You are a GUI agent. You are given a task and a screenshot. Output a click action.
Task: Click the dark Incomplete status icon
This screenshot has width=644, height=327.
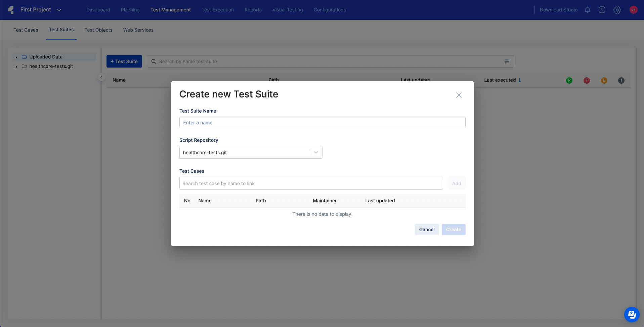tap(621, 80)
